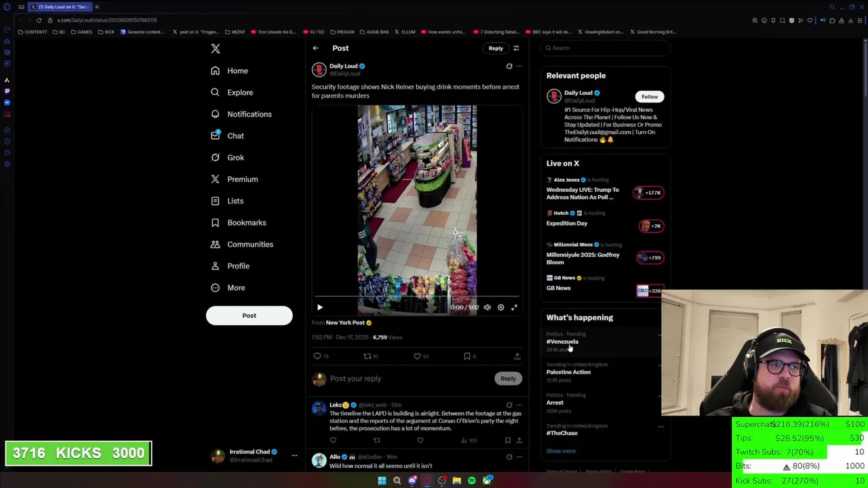Open the GAMES bookmarks folder
Image resolution: width=868 pixels, height=488 pixels.
tap(81, 32)
